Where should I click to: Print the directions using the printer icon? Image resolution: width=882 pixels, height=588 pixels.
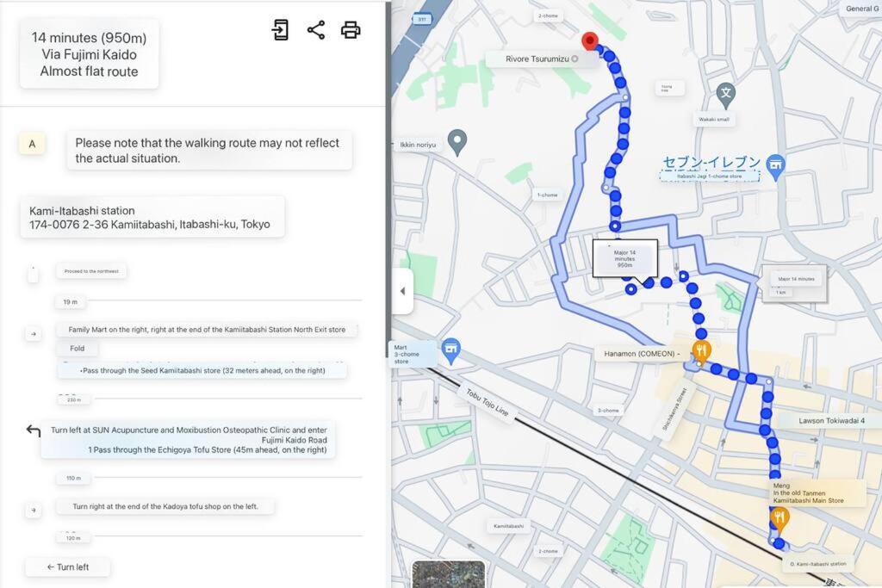pyautogui.click(x=351, y=30)
